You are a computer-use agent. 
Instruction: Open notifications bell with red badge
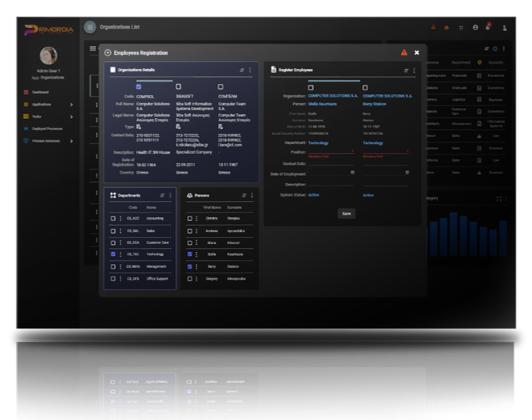[488, 27]
